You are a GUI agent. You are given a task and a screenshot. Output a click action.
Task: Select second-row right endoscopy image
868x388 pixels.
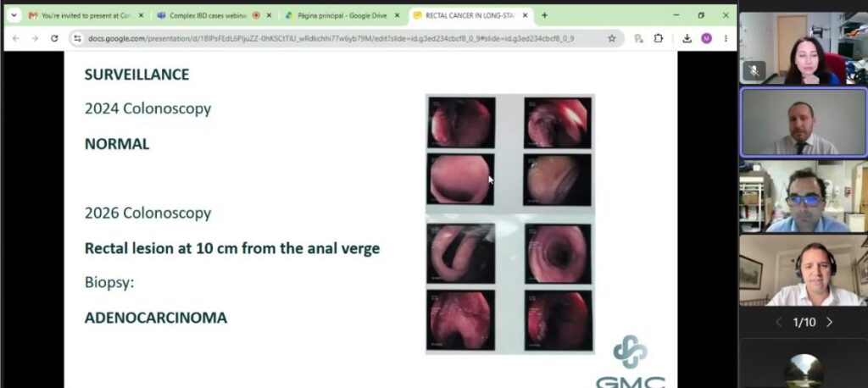click(x=557, y=180)
